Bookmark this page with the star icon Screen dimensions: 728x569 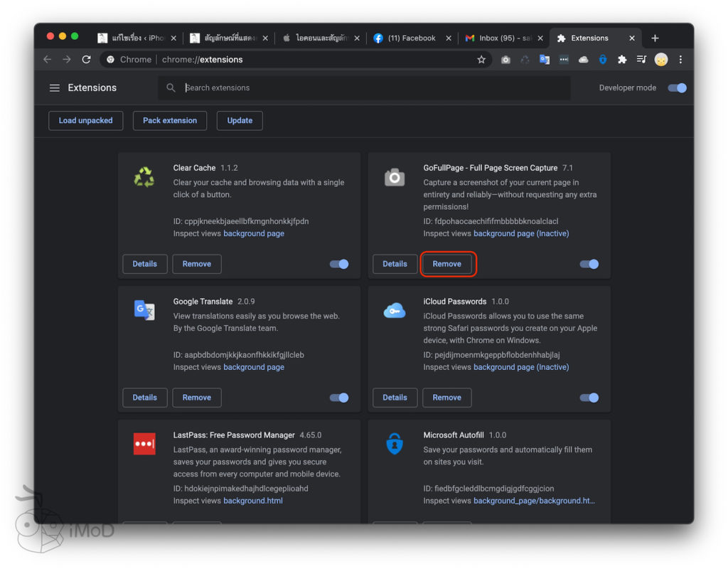(x=481, y=60)
